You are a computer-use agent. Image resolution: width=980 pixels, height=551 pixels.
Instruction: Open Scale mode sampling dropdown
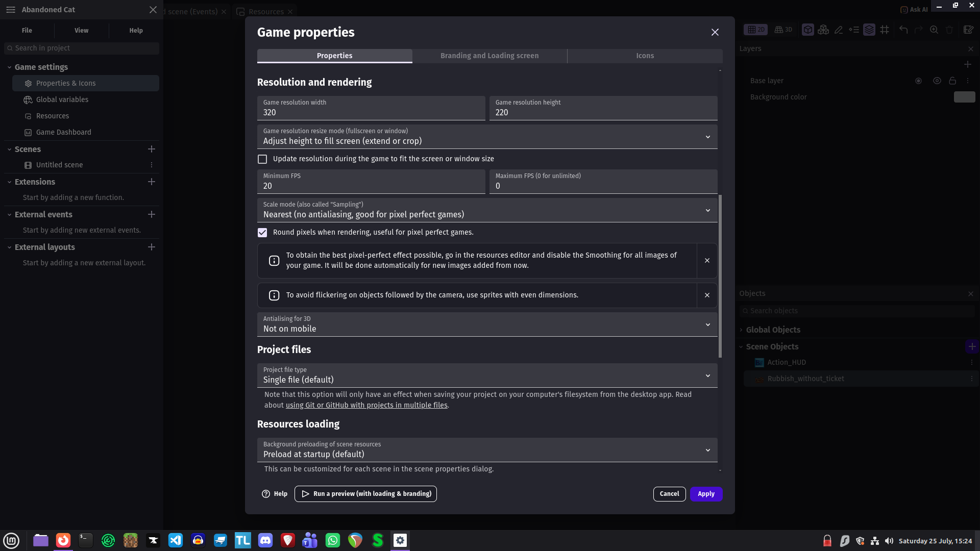[x=487, y=210]
